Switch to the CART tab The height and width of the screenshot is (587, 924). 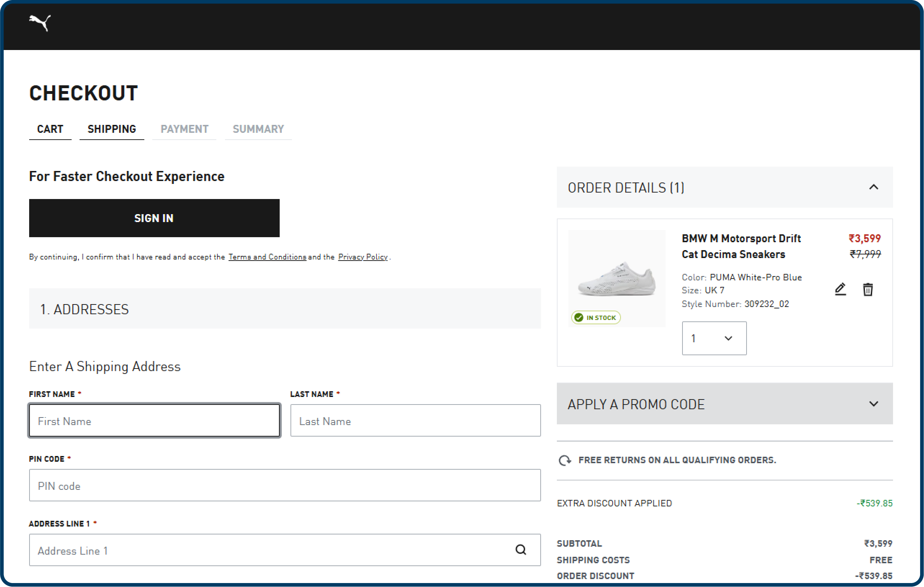click(x=50, y=129)
